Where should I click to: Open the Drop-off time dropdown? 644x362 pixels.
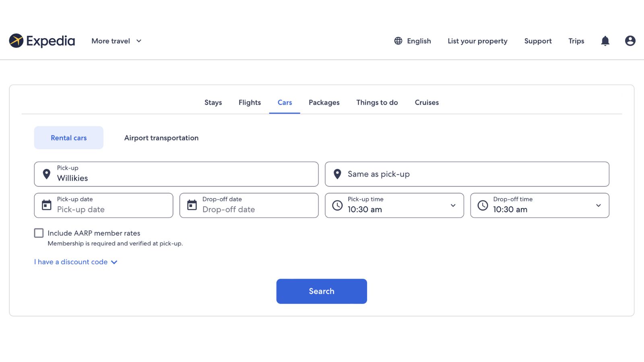coord(598,205)
